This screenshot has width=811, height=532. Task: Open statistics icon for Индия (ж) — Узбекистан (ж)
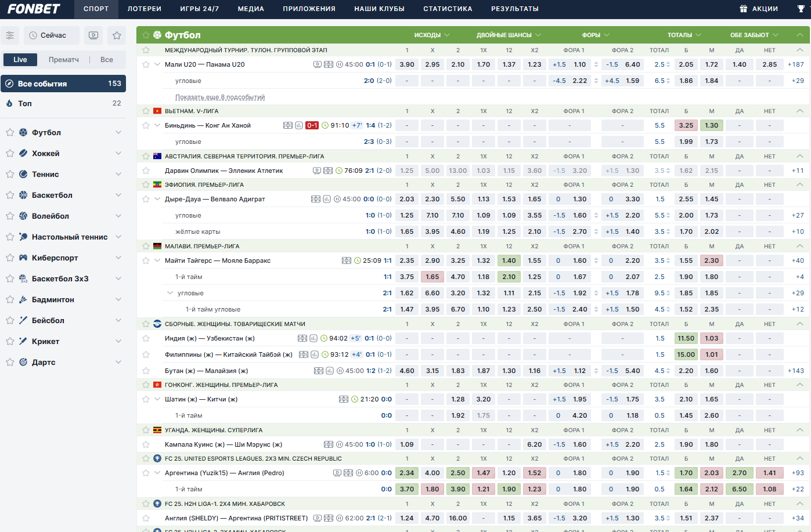(x=313, y=338)
